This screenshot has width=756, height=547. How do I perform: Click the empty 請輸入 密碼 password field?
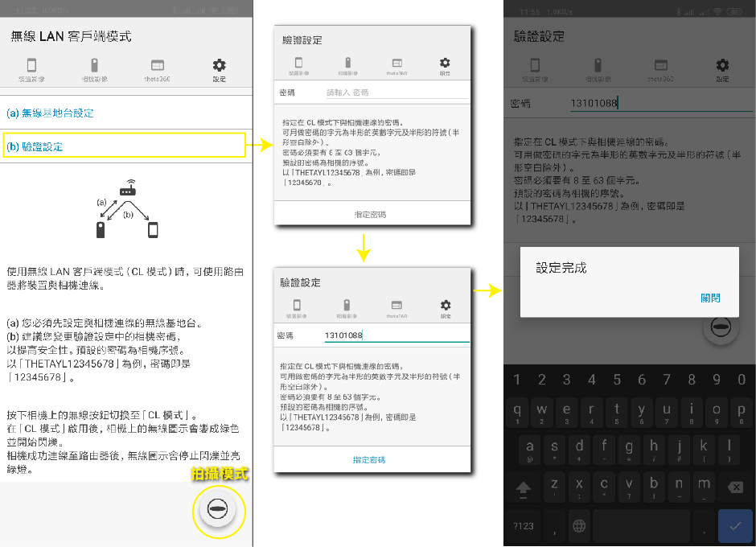[394, 93]
